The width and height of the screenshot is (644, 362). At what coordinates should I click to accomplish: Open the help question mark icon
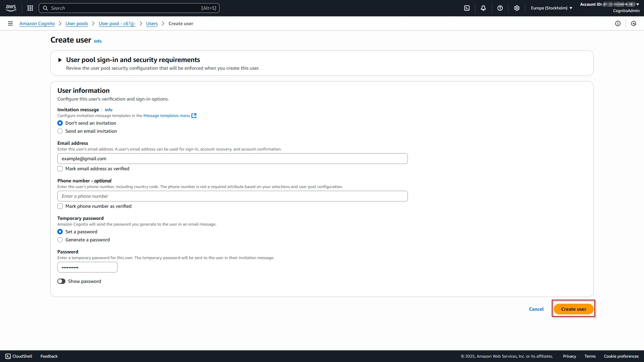point(500,8)
